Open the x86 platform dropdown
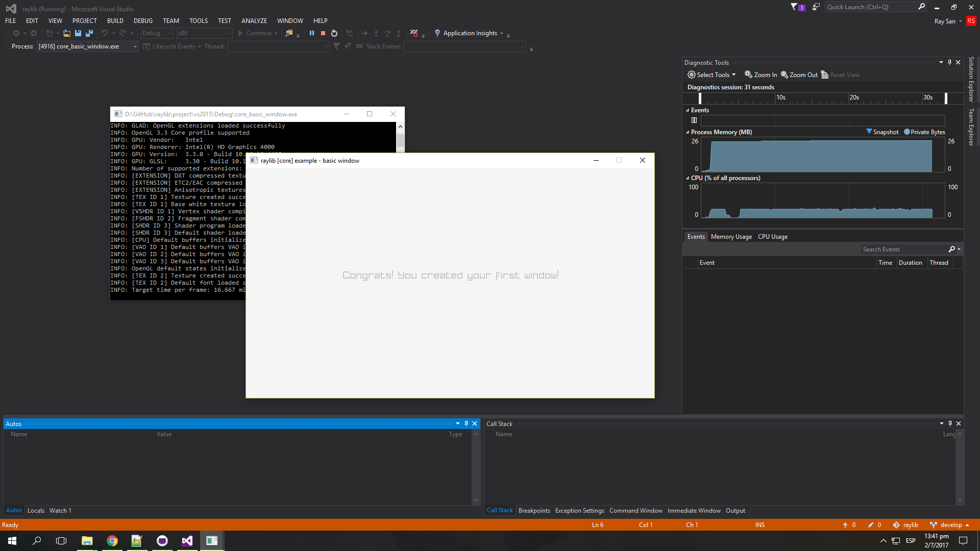980x551 pixels. 204,33
